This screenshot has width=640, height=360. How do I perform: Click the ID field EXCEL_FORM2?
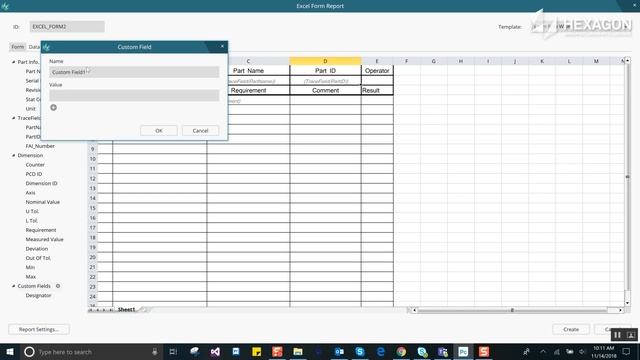[x=67, y=27]
